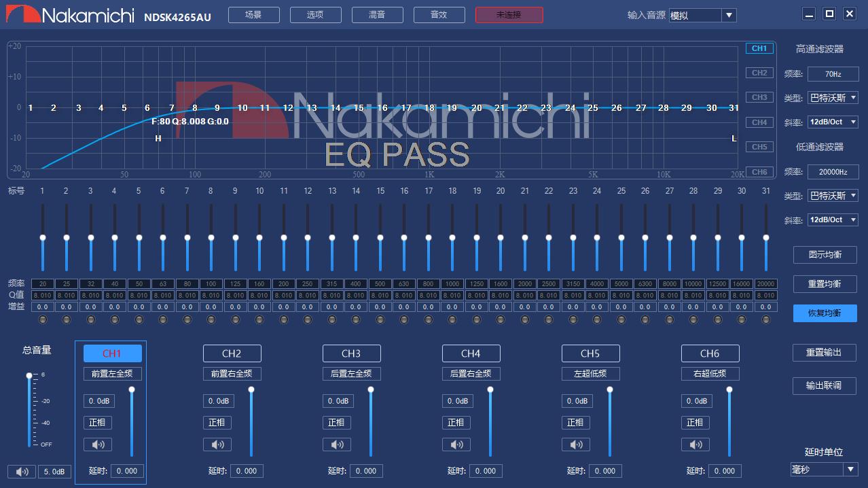Toggle the round bypass button under the 500 Hz band
Viewport: 868px width, 488px height.
pos(380,319)
